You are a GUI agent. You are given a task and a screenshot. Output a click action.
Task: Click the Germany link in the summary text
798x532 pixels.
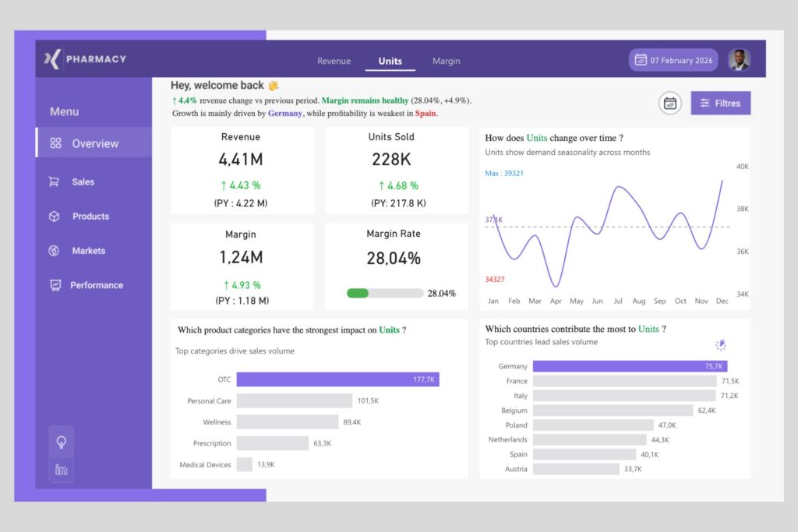click(284, 113)
